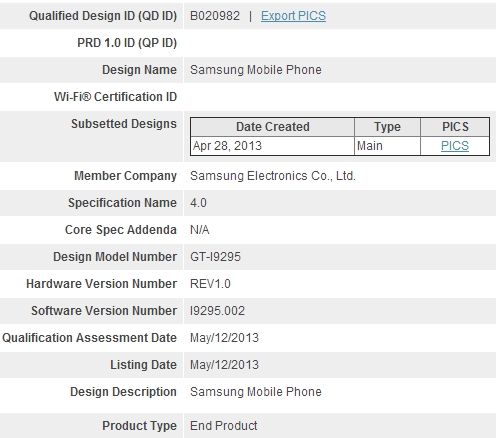Select the Main type cell
This screenshot has height=438, width=496.
pos(387,146)
